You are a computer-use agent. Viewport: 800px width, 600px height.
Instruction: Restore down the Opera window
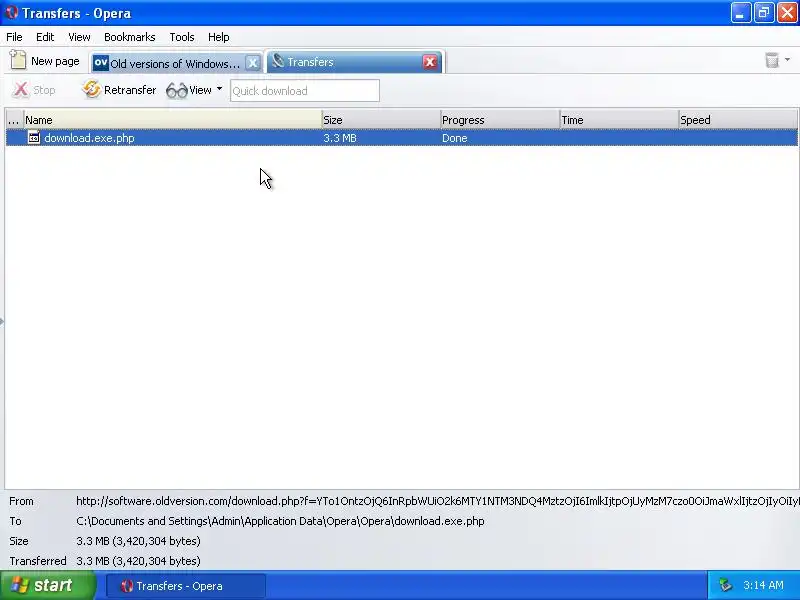[764, 13]
